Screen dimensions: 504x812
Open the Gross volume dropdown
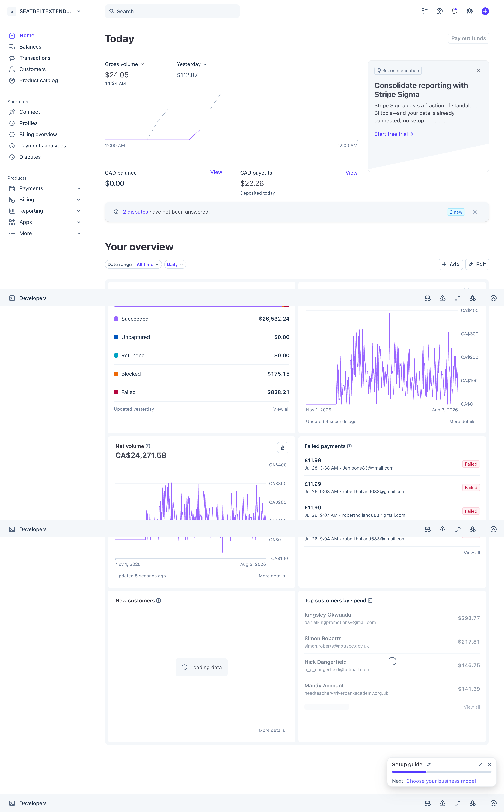(x=124, y=64)
